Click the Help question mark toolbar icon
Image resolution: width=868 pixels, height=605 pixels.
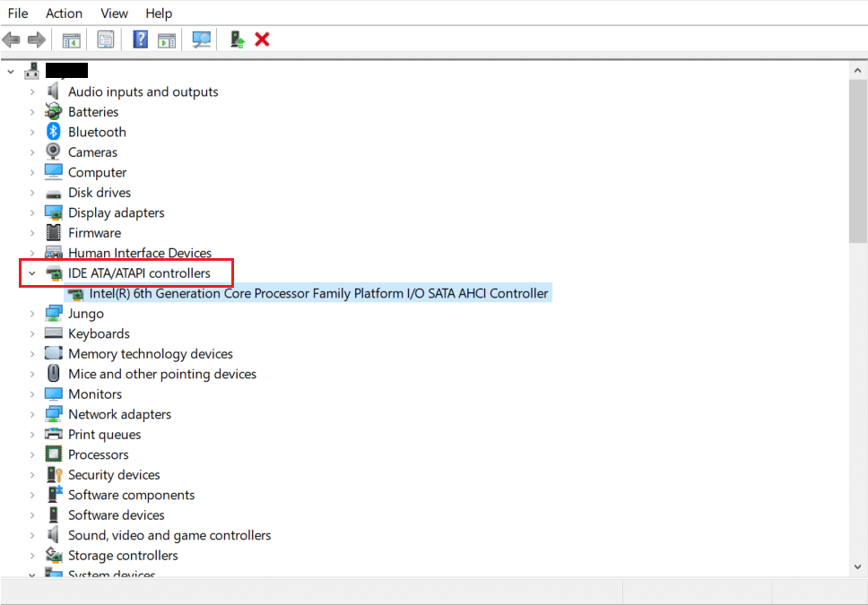(141, 39)
